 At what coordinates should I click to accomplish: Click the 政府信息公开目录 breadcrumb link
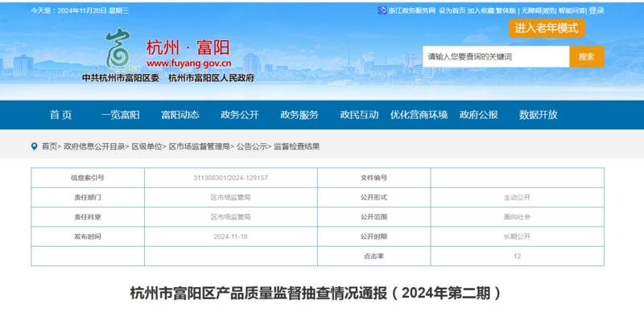point(94,146)
